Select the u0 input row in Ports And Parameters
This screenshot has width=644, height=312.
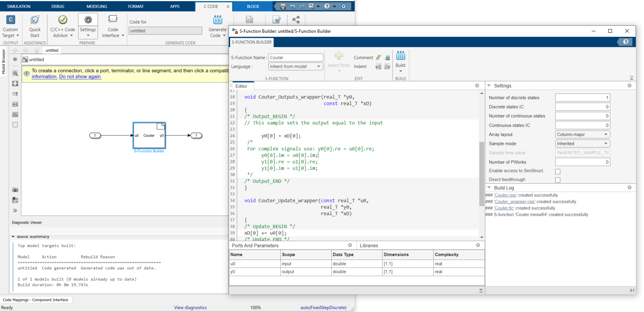pyautogui.click(x=356, y=264)
